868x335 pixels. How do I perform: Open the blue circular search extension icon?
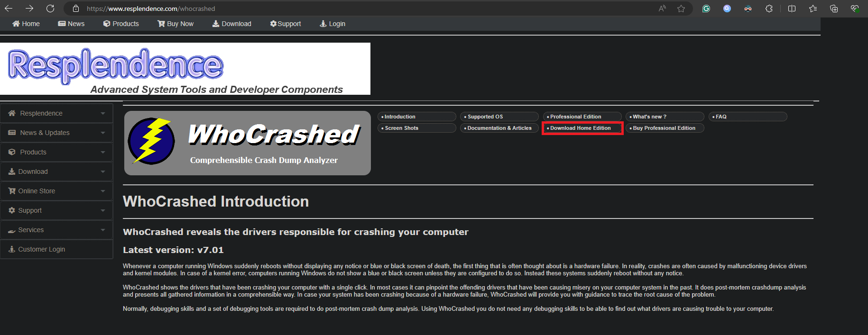click(727, 9)
